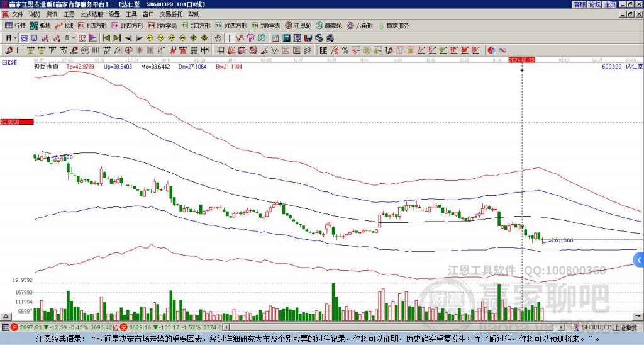This screenshot has width=644, height=345.
Task: Select the hand pan tool
Action: pos(218,38)
